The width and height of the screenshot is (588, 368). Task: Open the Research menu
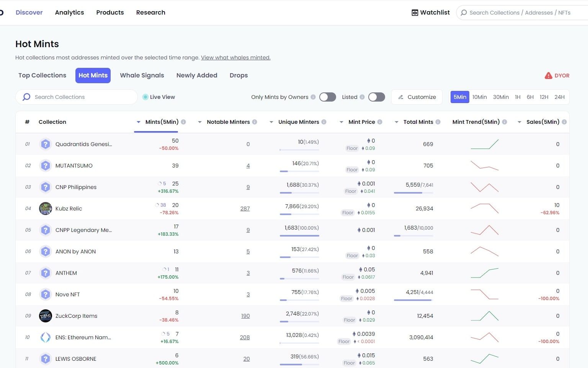pos(150,12)
